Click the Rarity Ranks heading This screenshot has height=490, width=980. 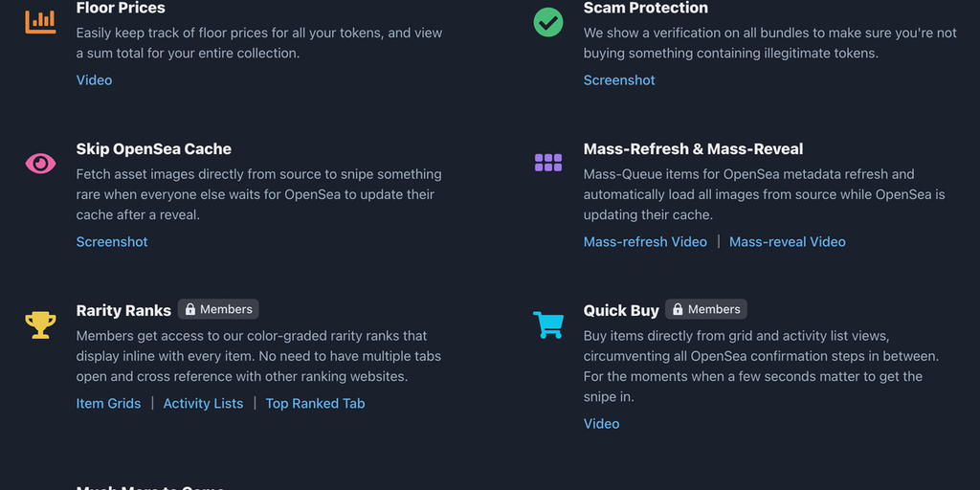[123, 311]
